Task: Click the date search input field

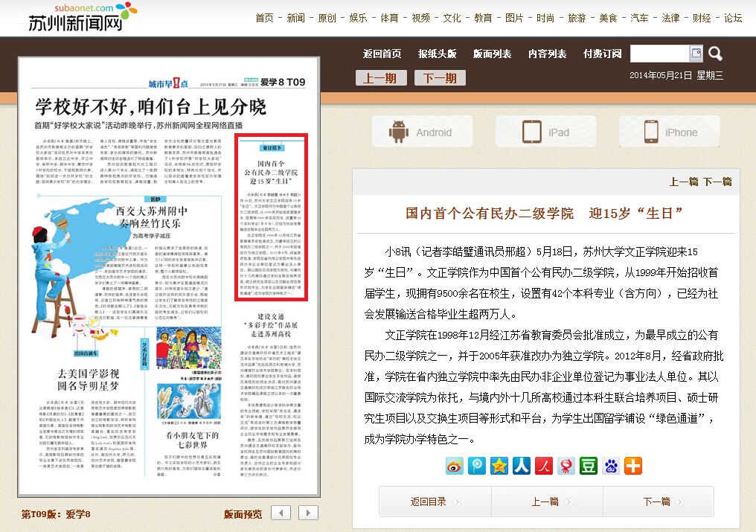Action: [659, 54]
